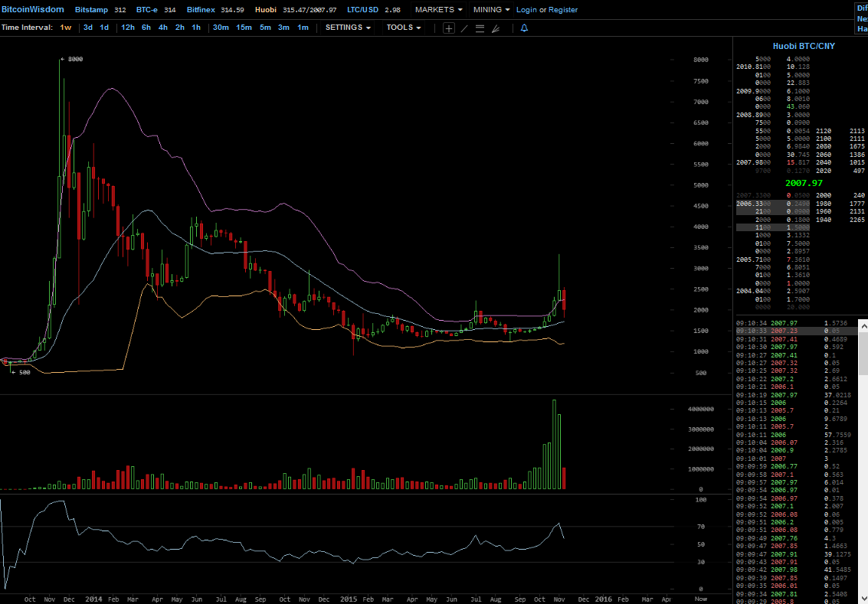This screenshot has height=604, width=868.
Task: Click the 09:09:47 trade of 39.1275
Action: pos(796,554)
